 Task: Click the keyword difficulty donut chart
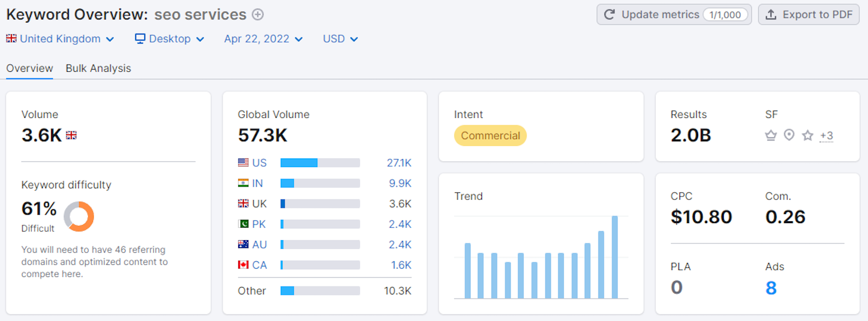point(79,217)
